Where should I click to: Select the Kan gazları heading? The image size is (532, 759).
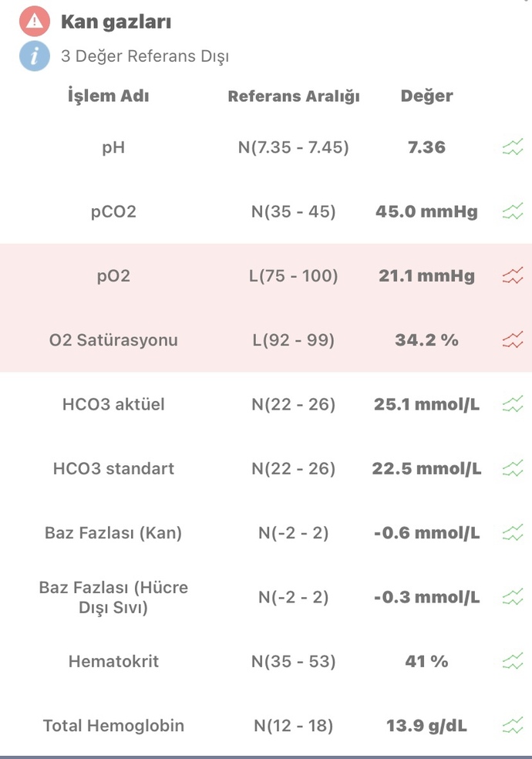tap(116, 22)
